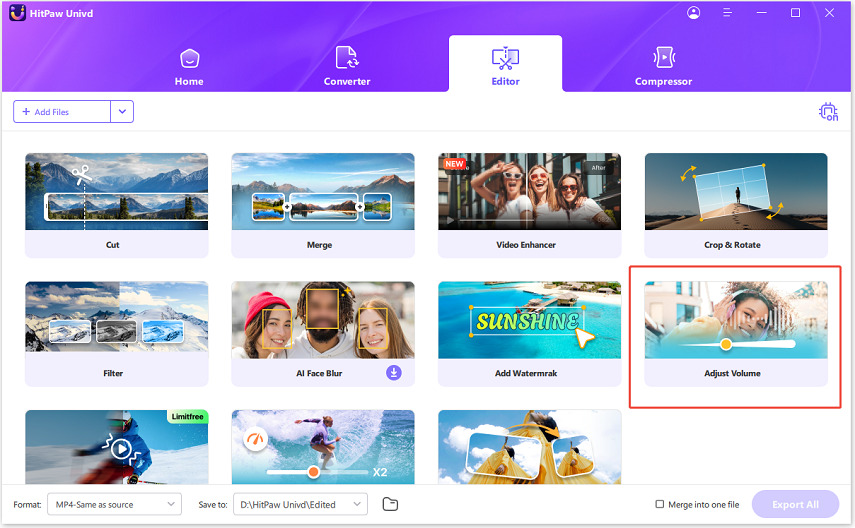Open the hamburger menu in title bar
This screenshot has width=855, height=528.
(728, 13)
